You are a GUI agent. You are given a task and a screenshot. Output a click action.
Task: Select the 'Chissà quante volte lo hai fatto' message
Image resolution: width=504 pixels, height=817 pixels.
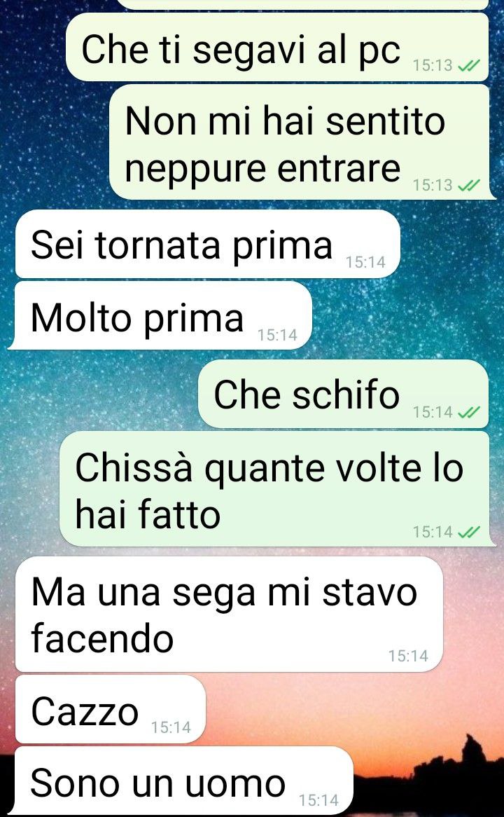[277, 489]
